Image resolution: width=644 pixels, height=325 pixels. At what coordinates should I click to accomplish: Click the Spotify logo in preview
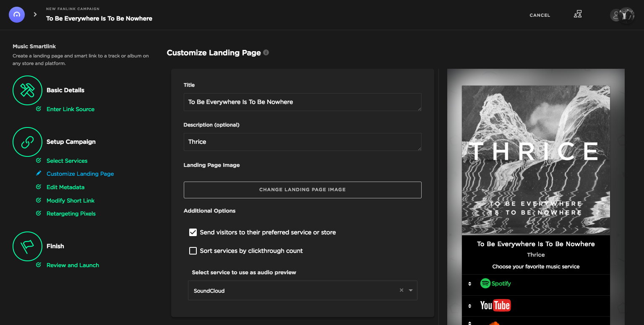[x=495, y=283]
